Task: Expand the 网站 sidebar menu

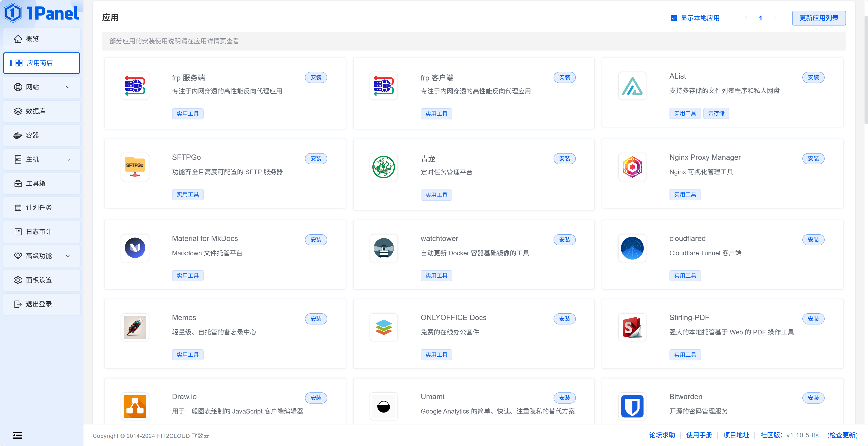Action: pyautogui.click(x=42, y=87)
